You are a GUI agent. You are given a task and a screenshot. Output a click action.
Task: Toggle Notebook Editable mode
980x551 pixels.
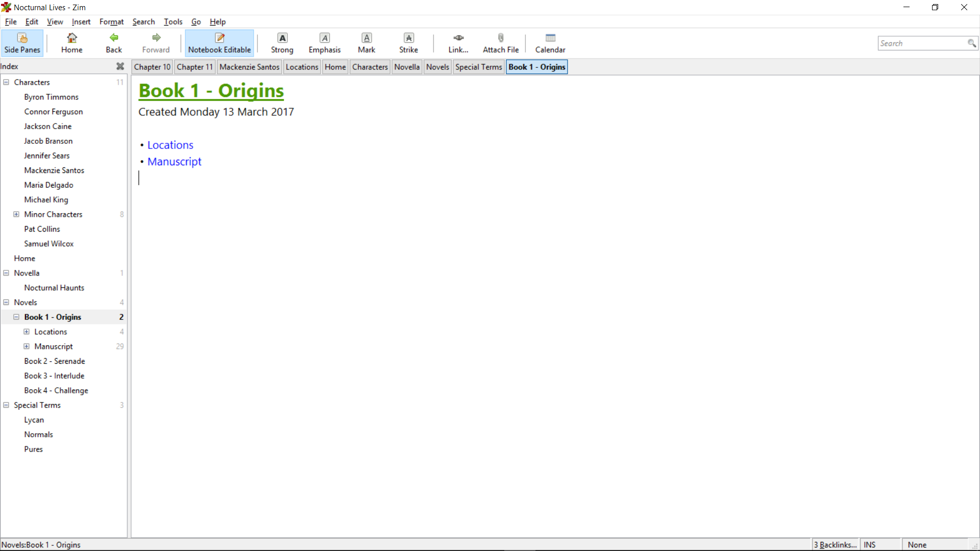coord(219,43)
